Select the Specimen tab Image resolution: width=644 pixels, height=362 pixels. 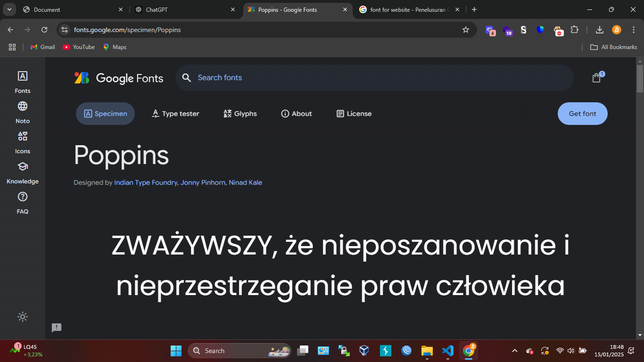tap(105, 114)
